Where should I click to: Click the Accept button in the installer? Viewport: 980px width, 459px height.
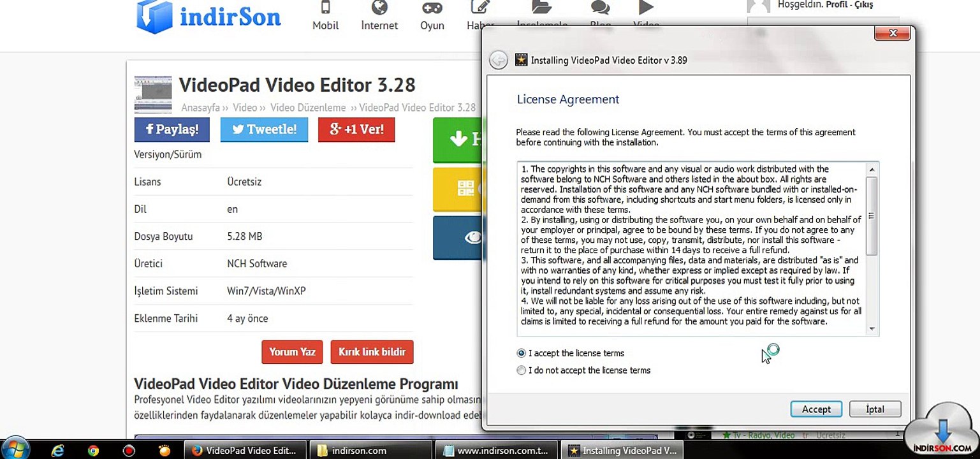(816, 409)
